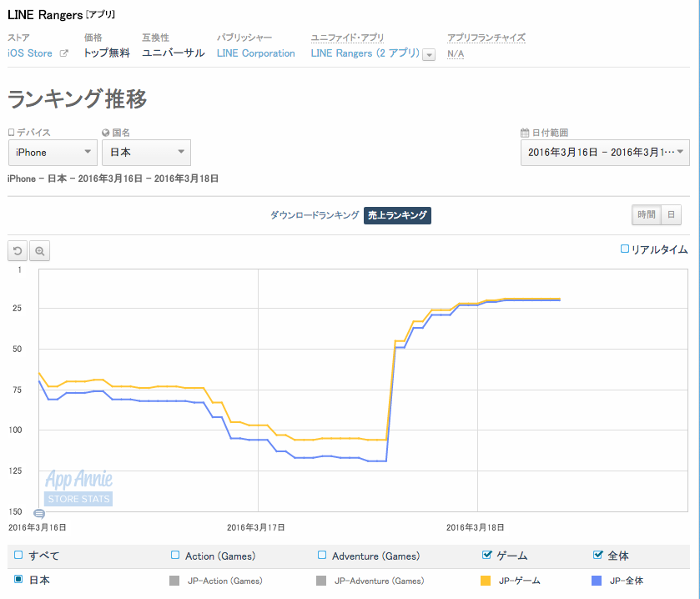Enable the リアルタイム checkbox
The width and height of the screenshot is (700, 599).
point(625,249)
